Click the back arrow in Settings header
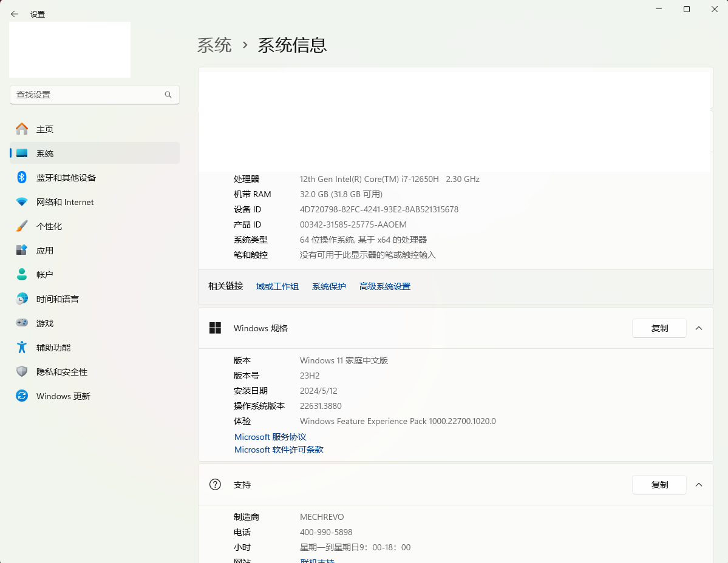 point(15,14)
